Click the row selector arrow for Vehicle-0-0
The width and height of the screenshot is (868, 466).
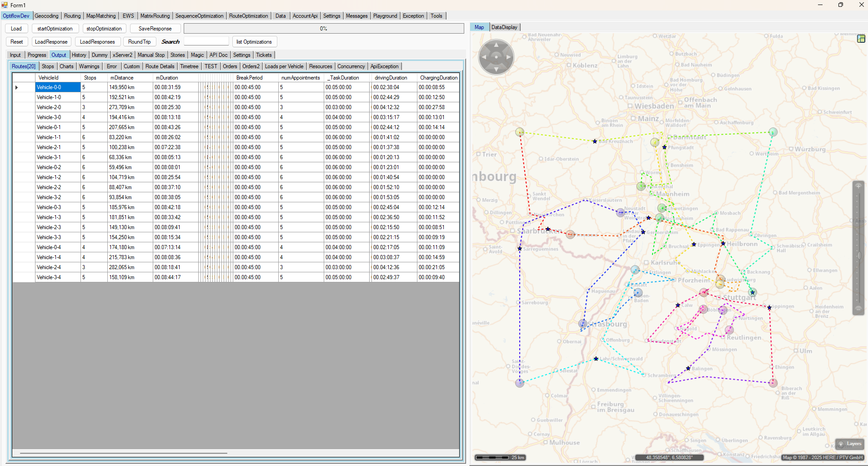[x=17, y=87]
